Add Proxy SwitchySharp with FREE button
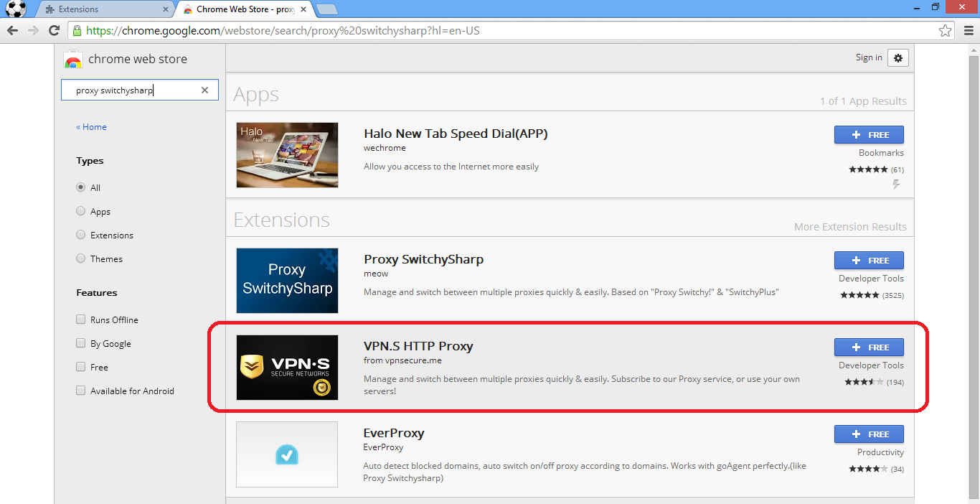980x504 pixels. tap(869, 261)
